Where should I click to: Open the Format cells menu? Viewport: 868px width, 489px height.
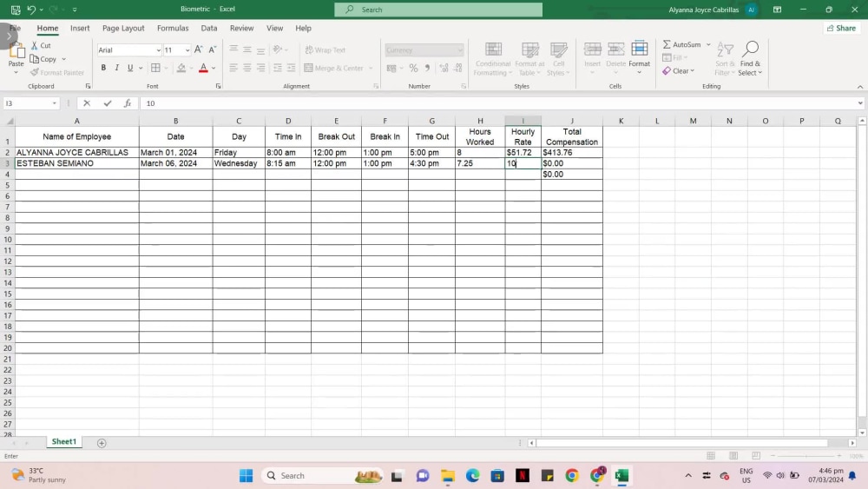tap(640, 59)
